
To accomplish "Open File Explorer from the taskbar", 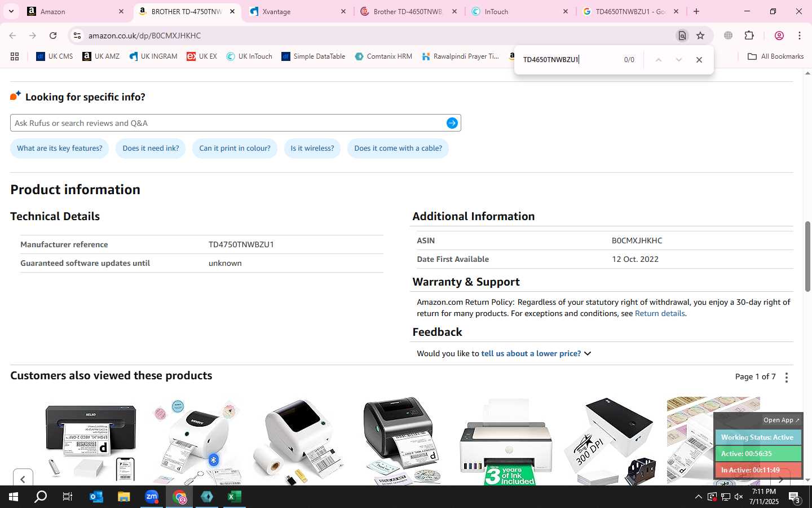I will (x=123, y=497).
